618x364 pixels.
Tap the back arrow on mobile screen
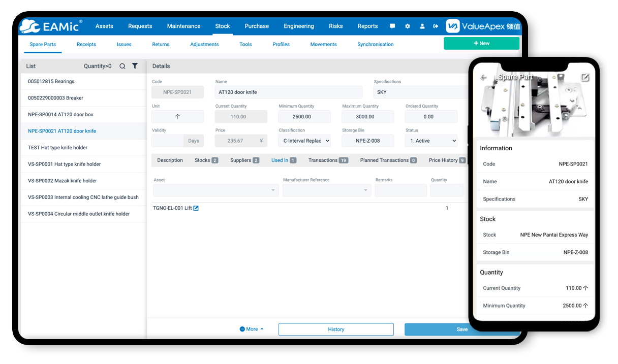pos(483,77)
